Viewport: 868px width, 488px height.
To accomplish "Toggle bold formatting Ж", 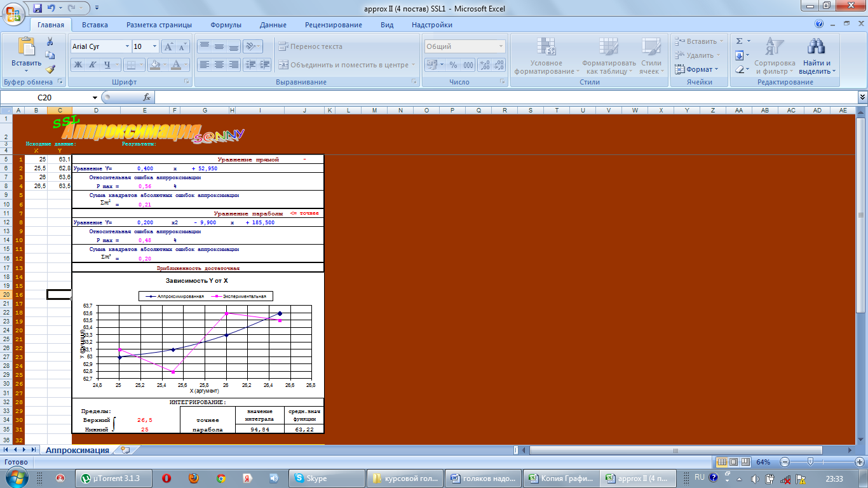I will [x=78, y=64].
